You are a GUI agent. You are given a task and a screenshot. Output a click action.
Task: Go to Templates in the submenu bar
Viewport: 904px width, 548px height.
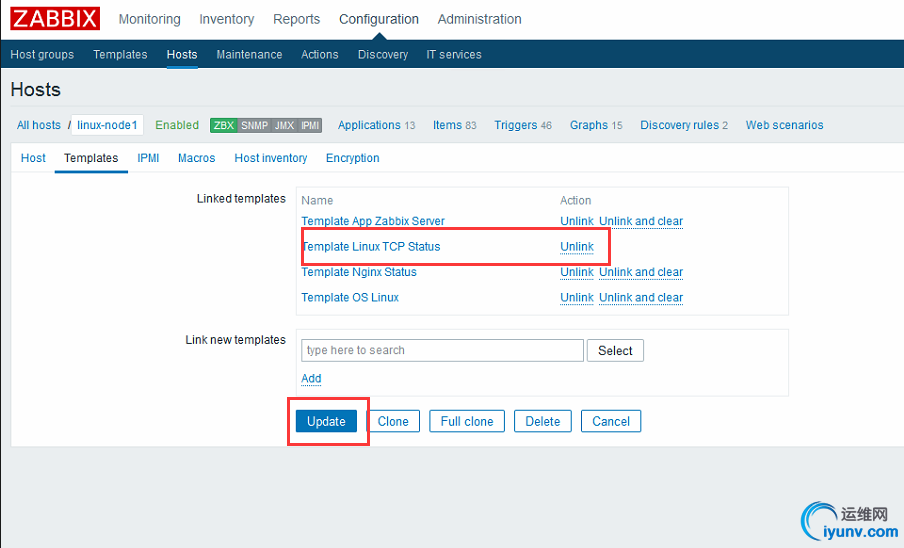[120, 54]
